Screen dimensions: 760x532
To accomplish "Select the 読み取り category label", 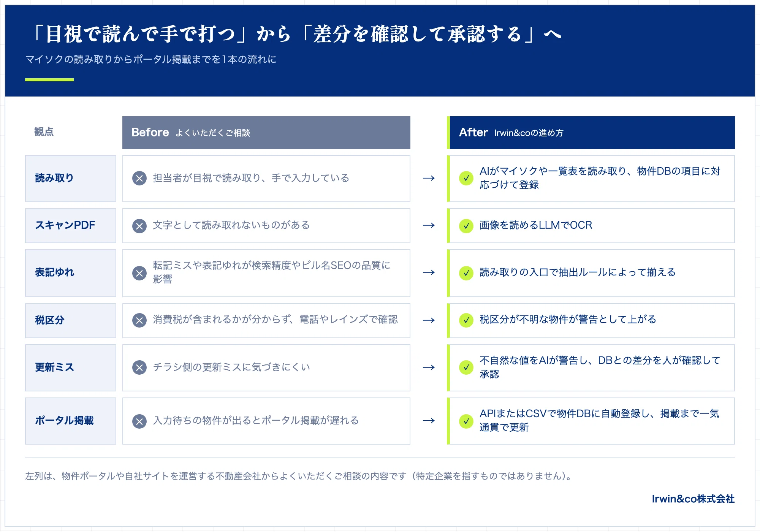I will point(71,179).
